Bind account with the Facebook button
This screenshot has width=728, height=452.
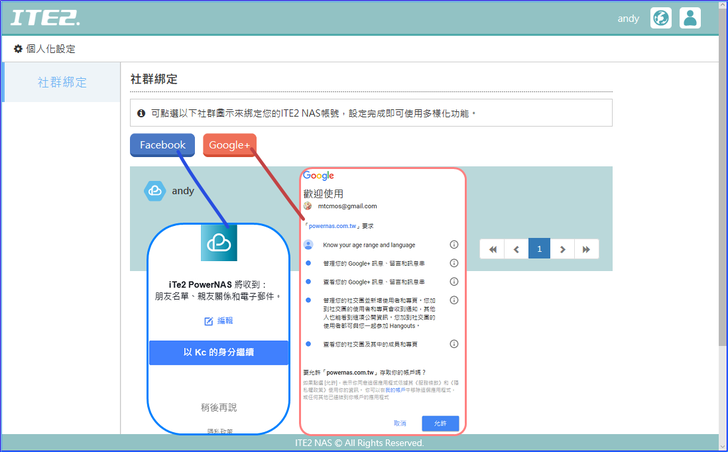point(162,145)
